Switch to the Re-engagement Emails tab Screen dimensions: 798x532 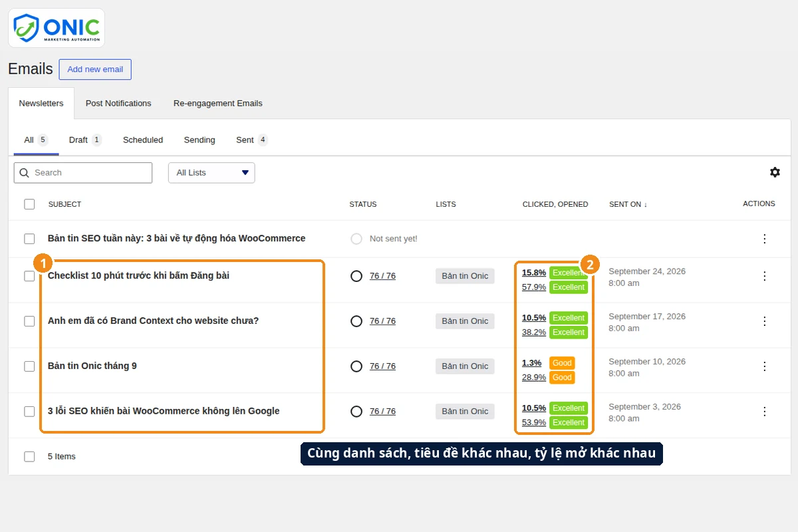coord(218,104)
